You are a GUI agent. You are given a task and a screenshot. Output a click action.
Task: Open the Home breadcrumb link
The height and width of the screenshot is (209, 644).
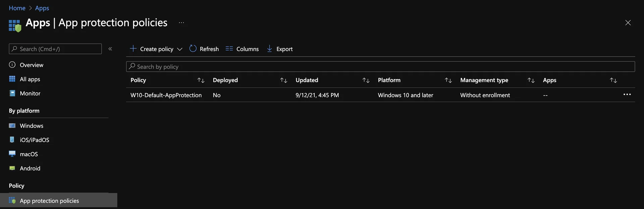[x=17, y=8]
